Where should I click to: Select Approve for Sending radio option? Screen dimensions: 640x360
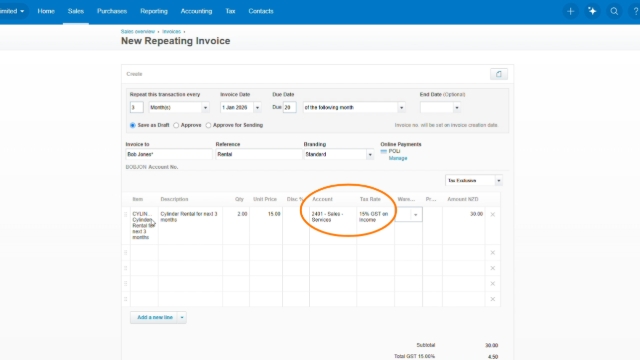208,125
